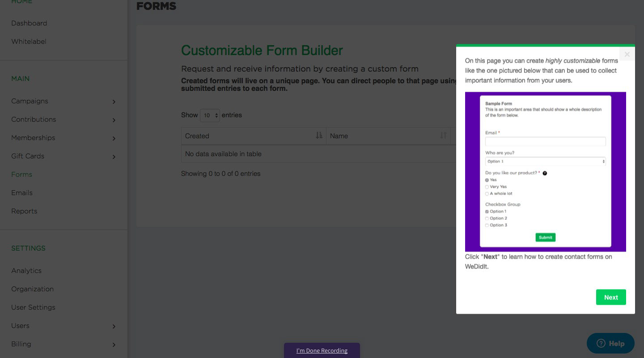
Task: Open the Users menu item
Action: coord(20,326)
